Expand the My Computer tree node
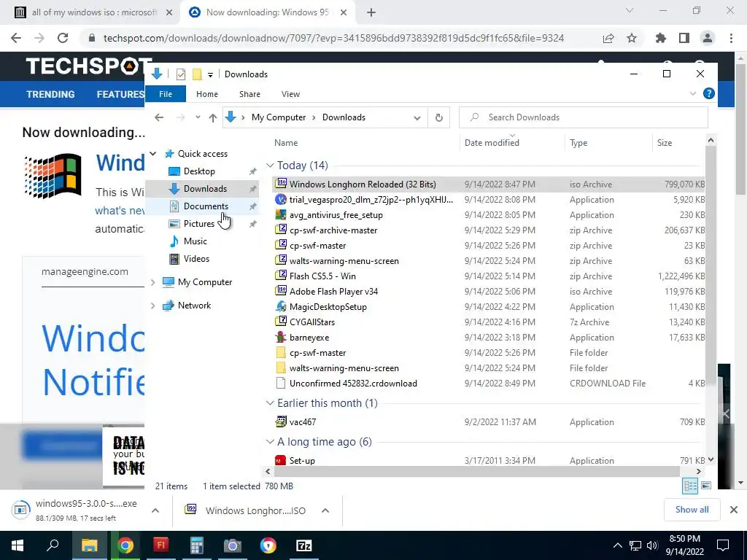Viewport: 747px width, 560px height. [x=153, y=282]
